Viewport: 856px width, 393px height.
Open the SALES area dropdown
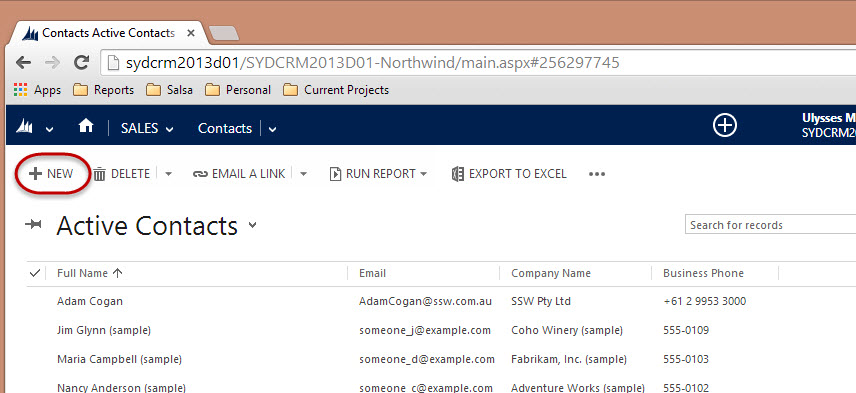[147, 128]
